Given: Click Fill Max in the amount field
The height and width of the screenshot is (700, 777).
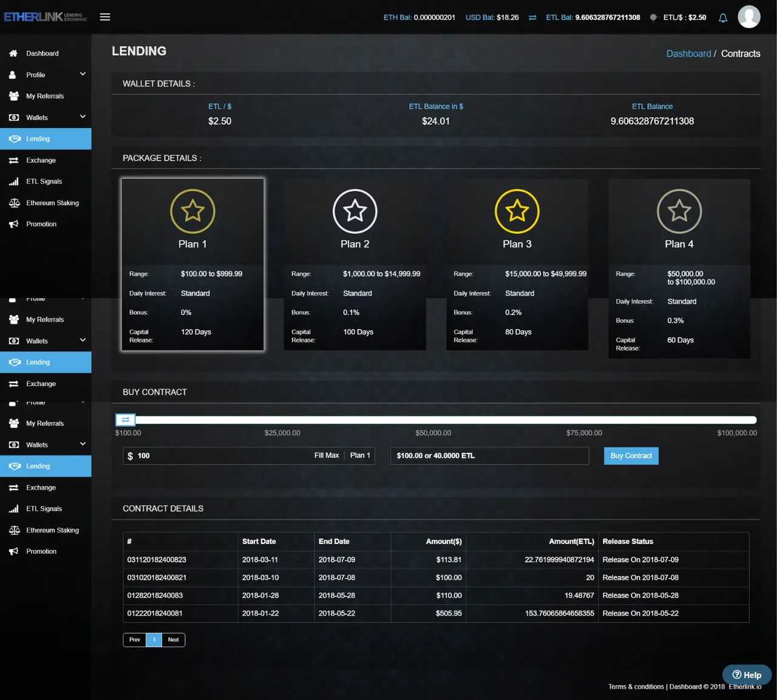Looking at the screenshot, I should tap(327, 455).
